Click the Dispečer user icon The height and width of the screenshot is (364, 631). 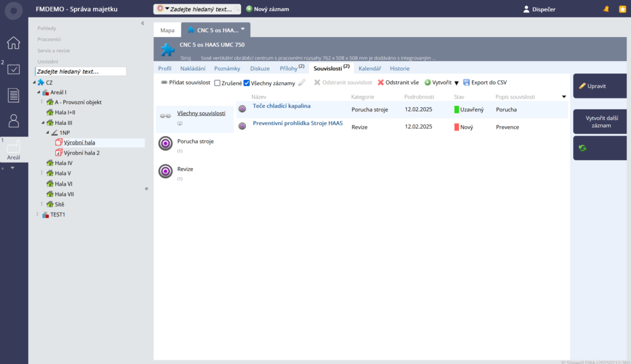click(526, 9)
